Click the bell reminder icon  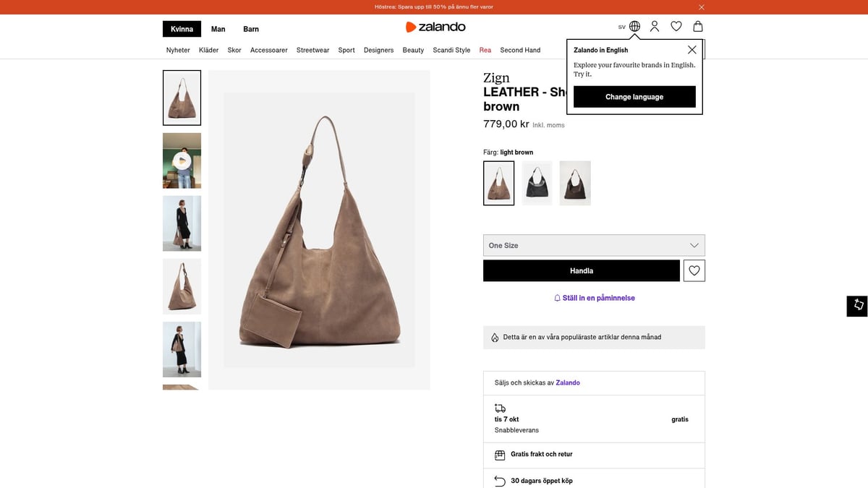[x=557, y=298]
